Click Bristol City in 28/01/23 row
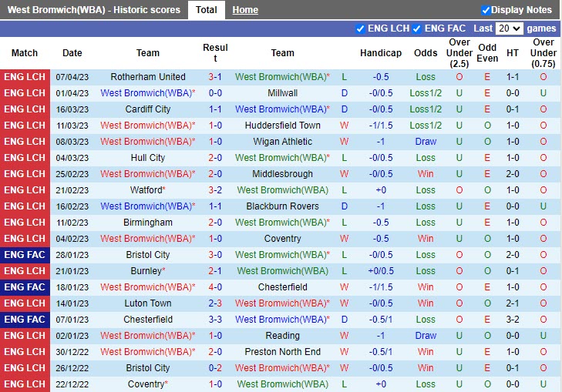This screenshot has width=562, height=392. coord(148,255)
